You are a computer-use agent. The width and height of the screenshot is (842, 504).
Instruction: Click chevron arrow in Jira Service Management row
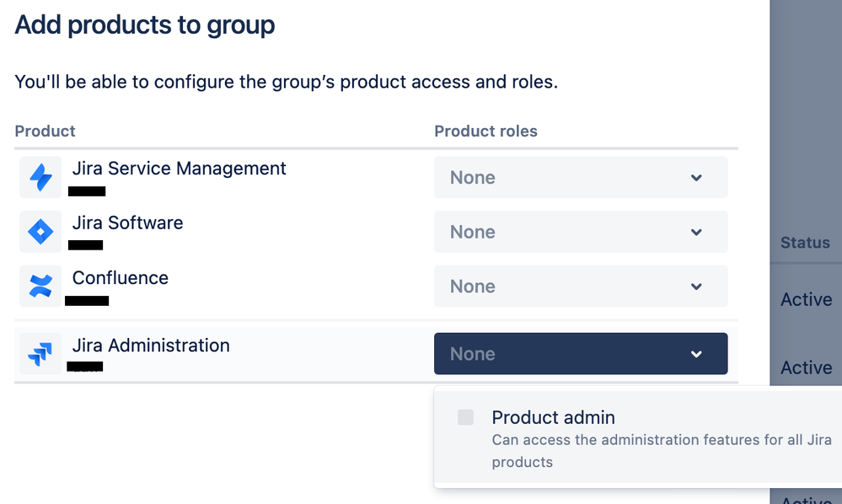click(x=696, y=178)
